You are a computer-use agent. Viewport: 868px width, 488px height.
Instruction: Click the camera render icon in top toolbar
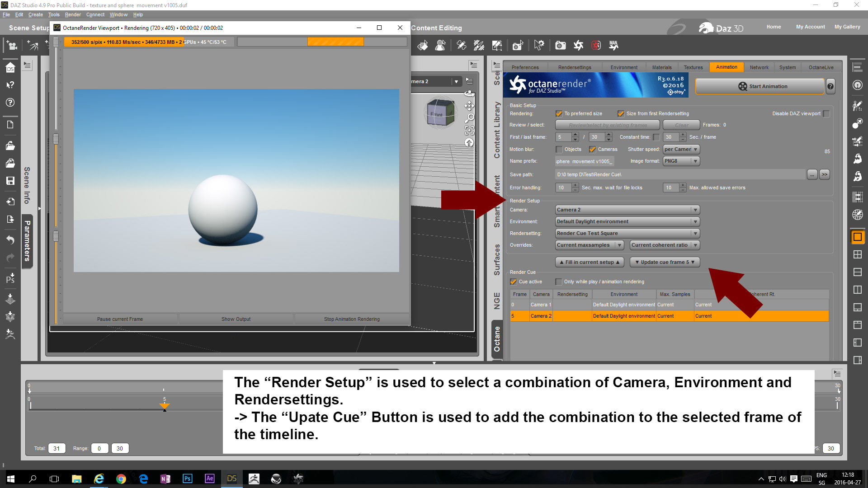click(560, 45)
